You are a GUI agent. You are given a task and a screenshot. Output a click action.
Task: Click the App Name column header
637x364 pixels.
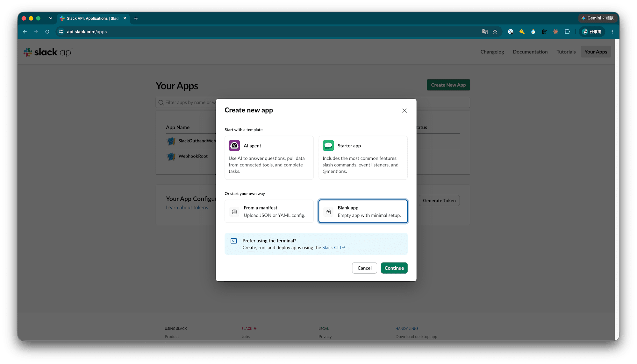pos(178,127)
